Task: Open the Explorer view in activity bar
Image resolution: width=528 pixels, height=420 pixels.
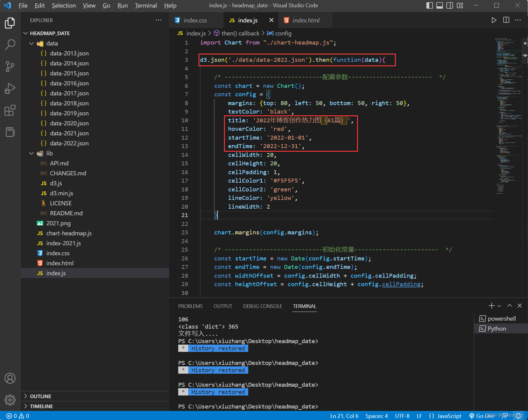Action: pos(10,23)
